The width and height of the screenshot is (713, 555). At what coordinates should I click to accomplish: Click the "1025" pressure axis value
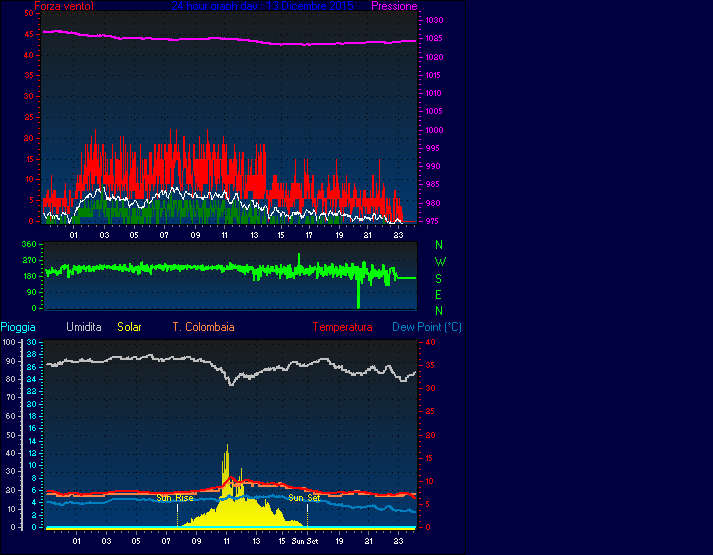pos(434,39)
